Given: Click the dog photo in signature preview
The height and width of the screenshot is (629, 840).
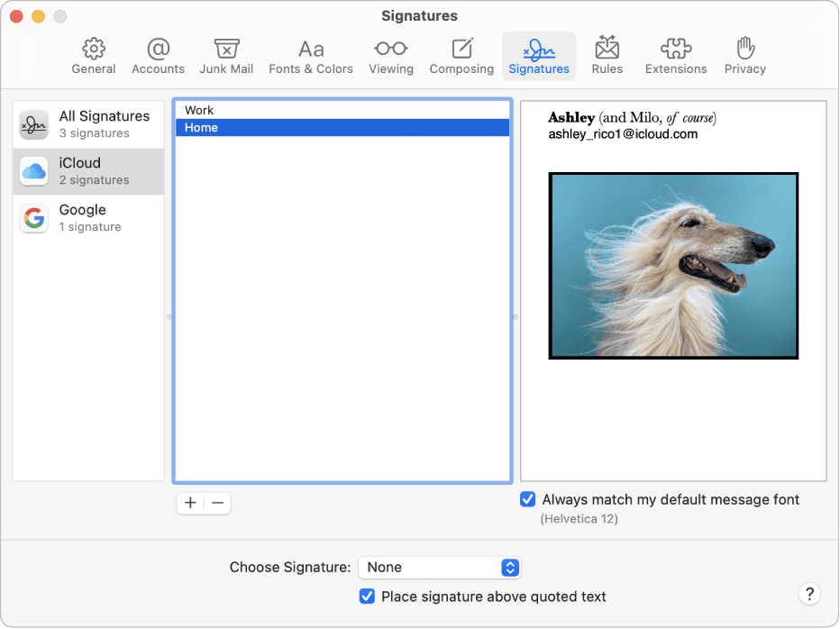Looking at the screenshot, I should (x=672, y=266).
